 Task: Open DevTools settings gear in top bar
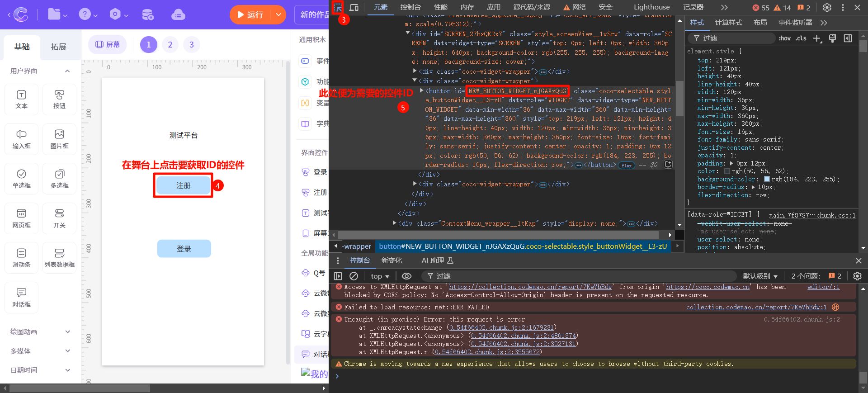click(x=827, y=7)
